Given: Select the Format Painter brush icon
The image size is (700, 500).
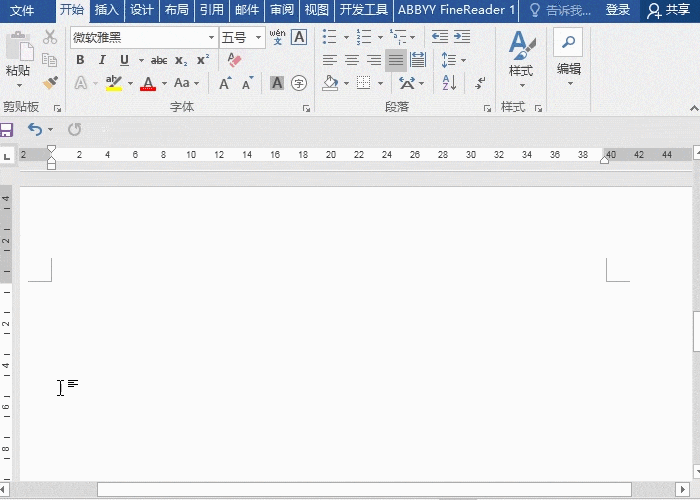Looking at the screenshot, I should [50, 83].
